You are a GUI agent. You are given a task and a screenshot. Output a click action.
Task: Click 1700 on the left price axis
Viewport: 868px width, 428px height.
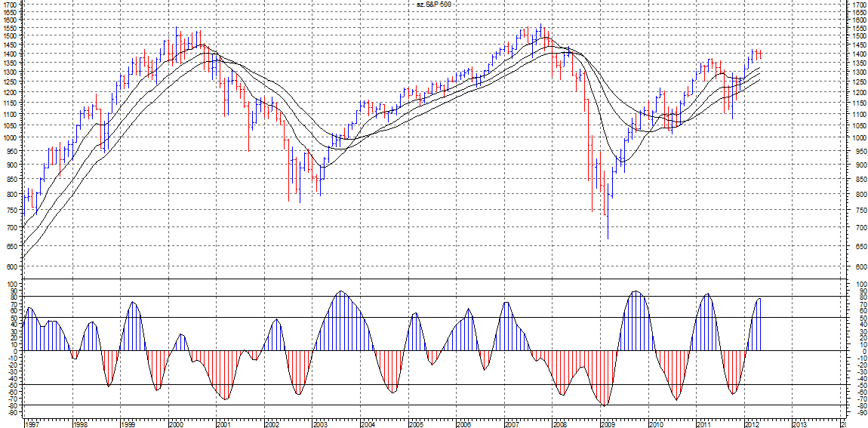point(8,4)
